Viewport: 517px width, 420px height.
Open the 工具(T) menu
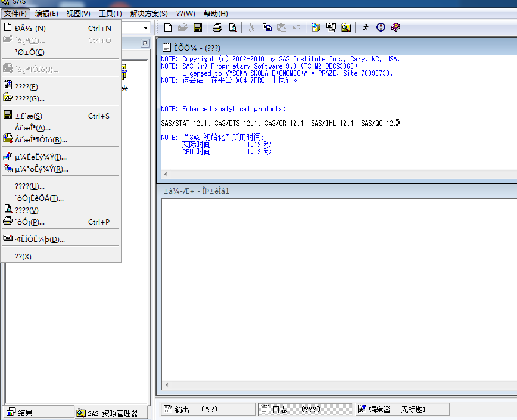click(110, 13)
